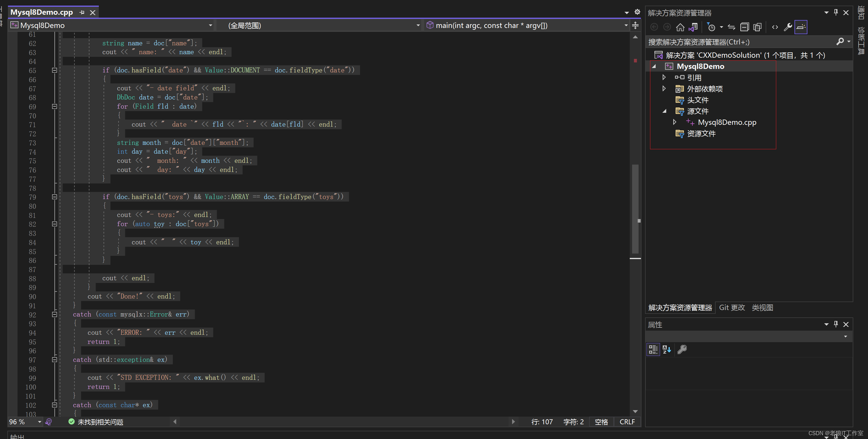The width and height of the screenshot is (868, 439).
Task: Click the CRLF line ending indicator
Action: (x=627, y=422)
